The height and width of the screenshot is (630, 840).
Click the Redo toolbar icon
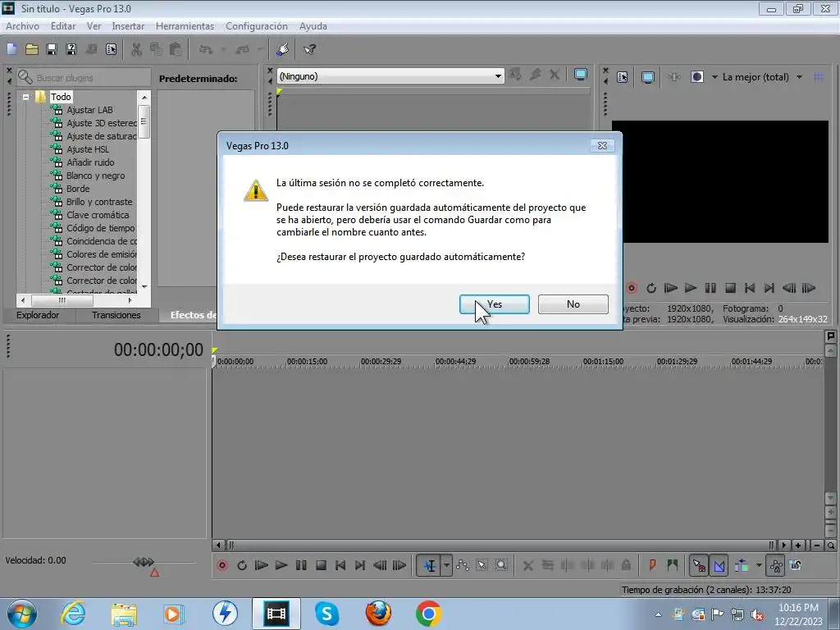click(x=243, y=49)
